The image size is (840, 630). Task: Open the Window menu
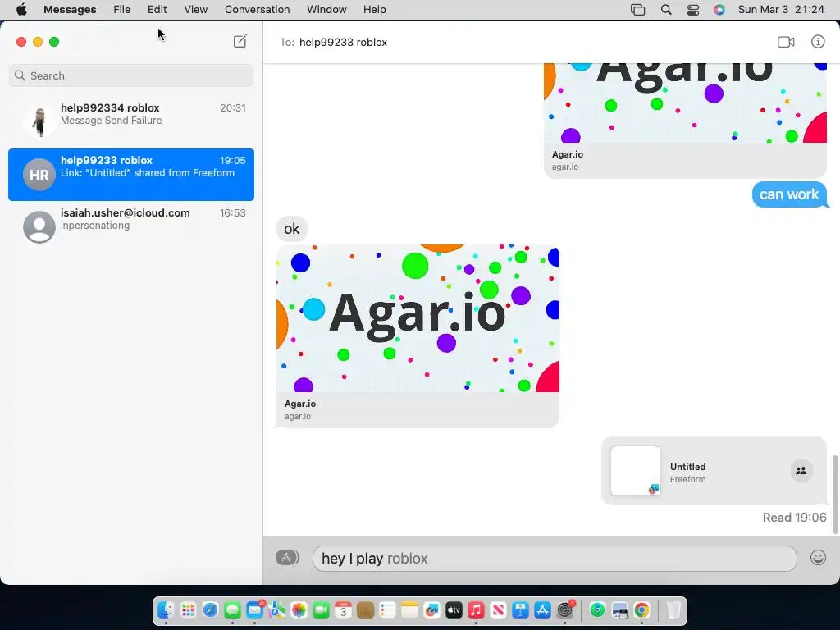(326, 10)
